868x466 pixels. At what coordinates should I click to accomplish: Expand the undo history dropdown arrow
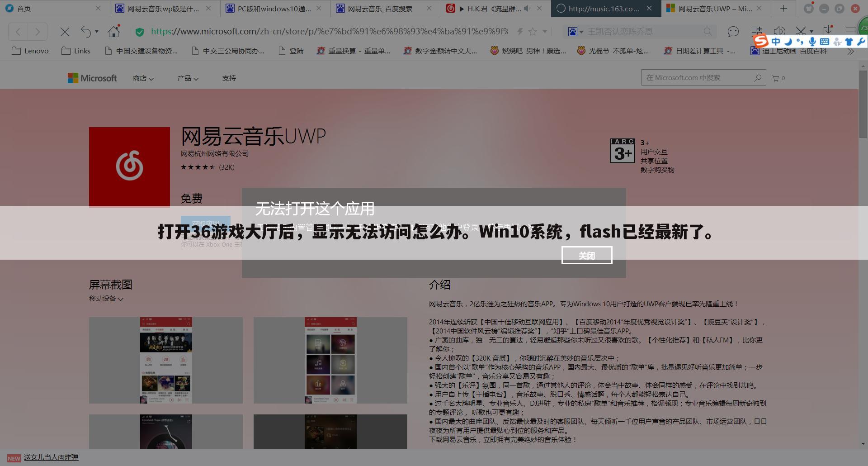tap(96, 32)
